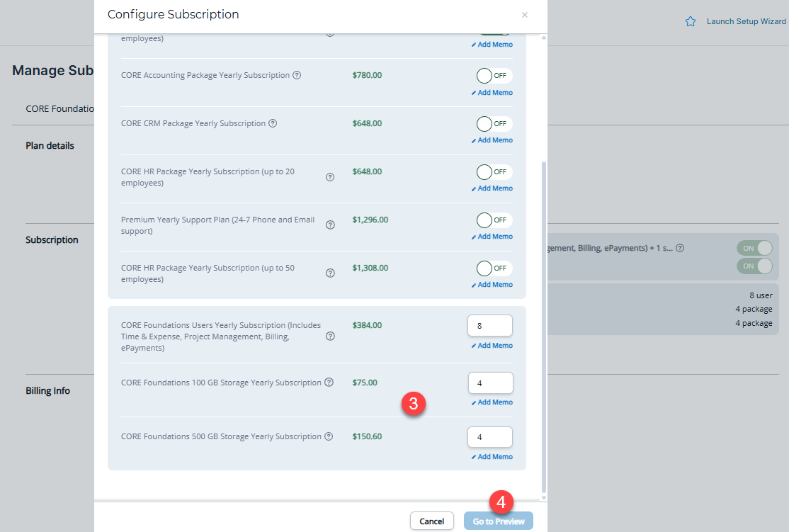Click the favorite star icon near Launch Setup Wizard
The image size is (789, 532).
tap(691, 21)
